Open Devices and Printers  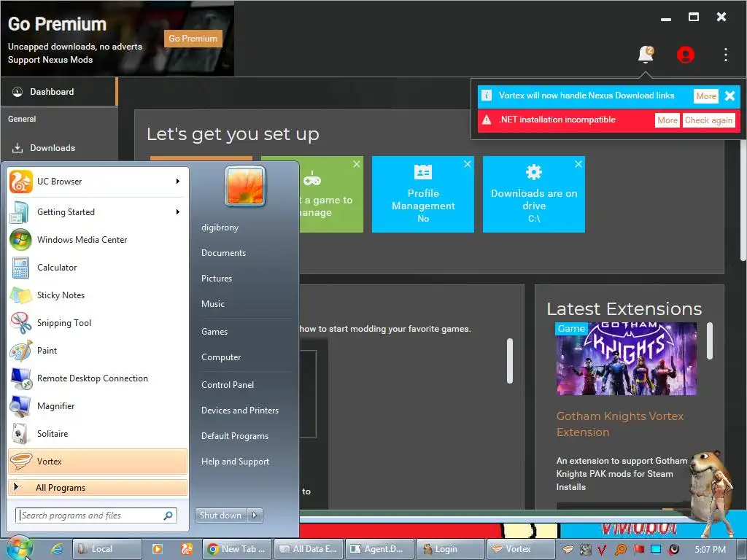(239, 410)
